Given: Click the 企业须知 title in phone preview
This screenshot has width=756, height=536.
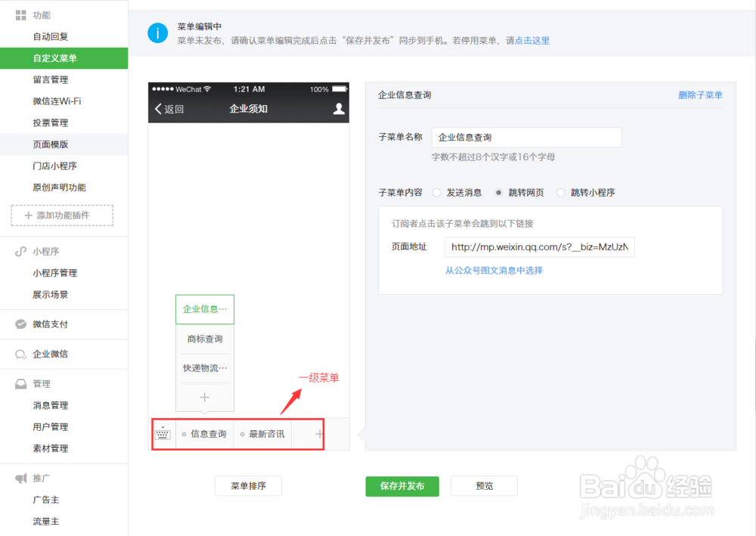Looking at the screenshot, I should click(x=248, y=109).
